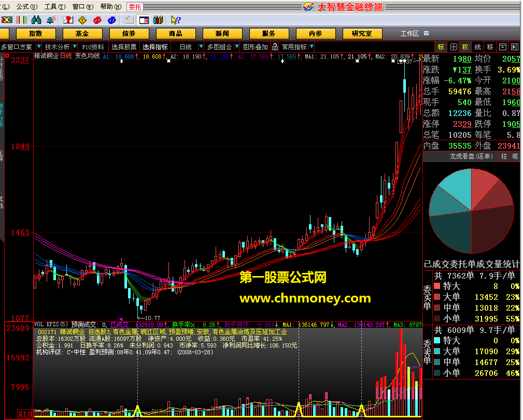This screenshot has height=420, width=523.
Task: Open the 新闻 news tab
Action: coord(222,33)
